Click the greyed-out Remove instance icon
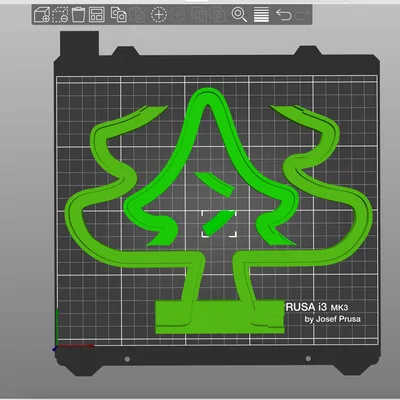Screen dimensions: 400x400 pyautogui.click(x=177, y=15)
